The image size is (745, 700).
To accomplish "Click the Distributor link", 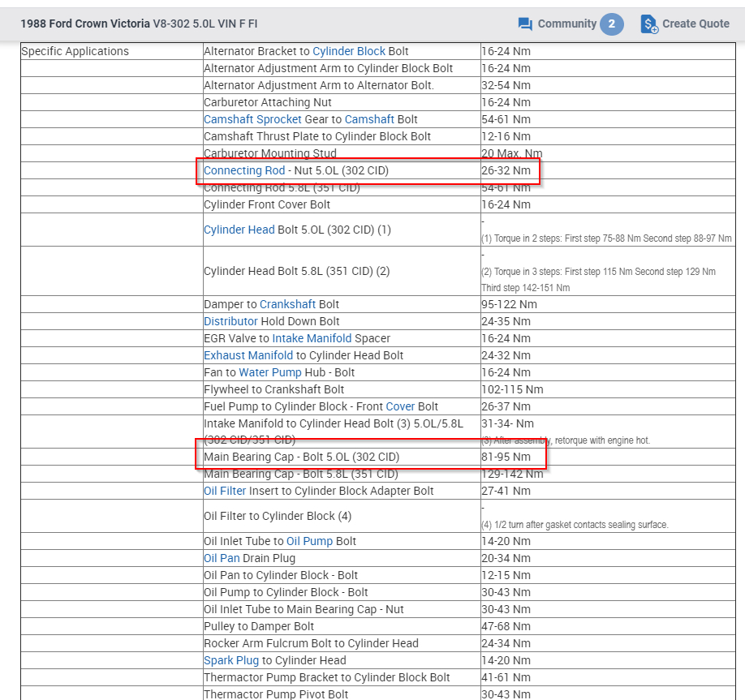I will coord(230,321).
